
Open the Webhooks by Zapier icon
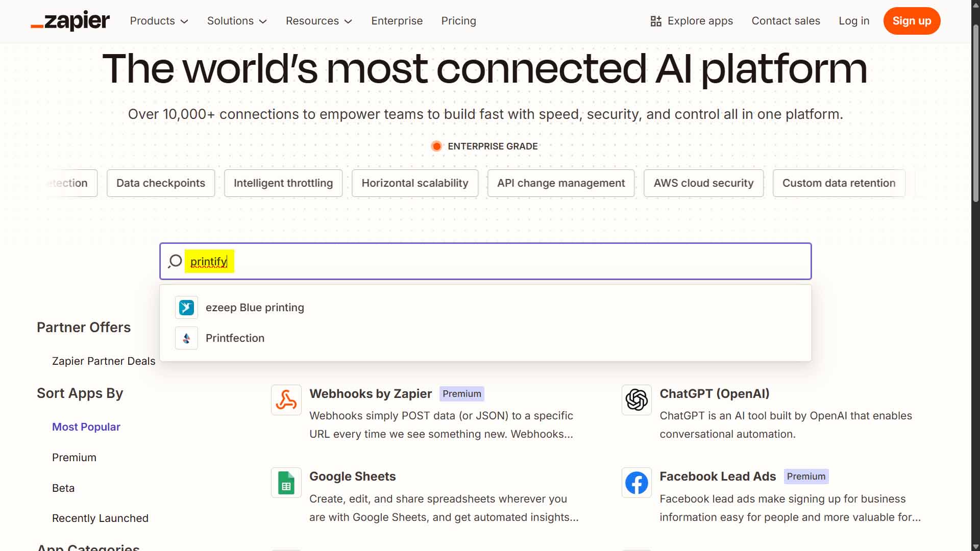[286, 399]
